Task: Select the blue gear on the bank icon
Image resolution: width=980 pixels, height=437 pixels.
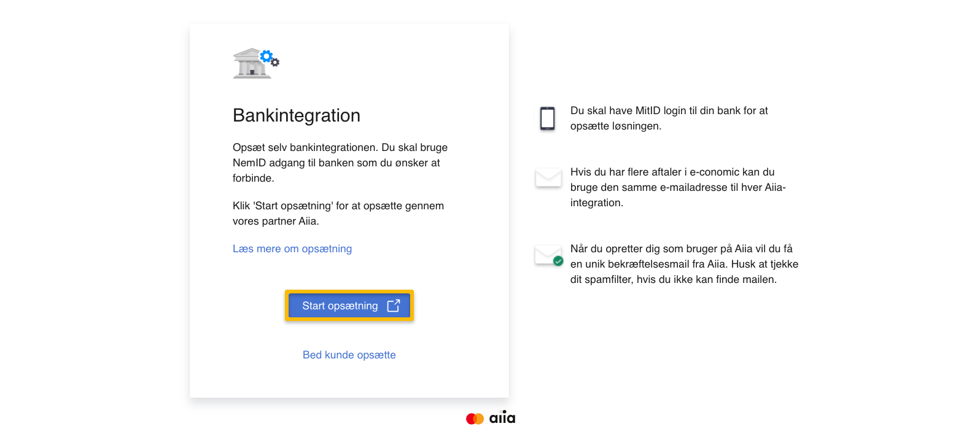Action: pos(266,56)
